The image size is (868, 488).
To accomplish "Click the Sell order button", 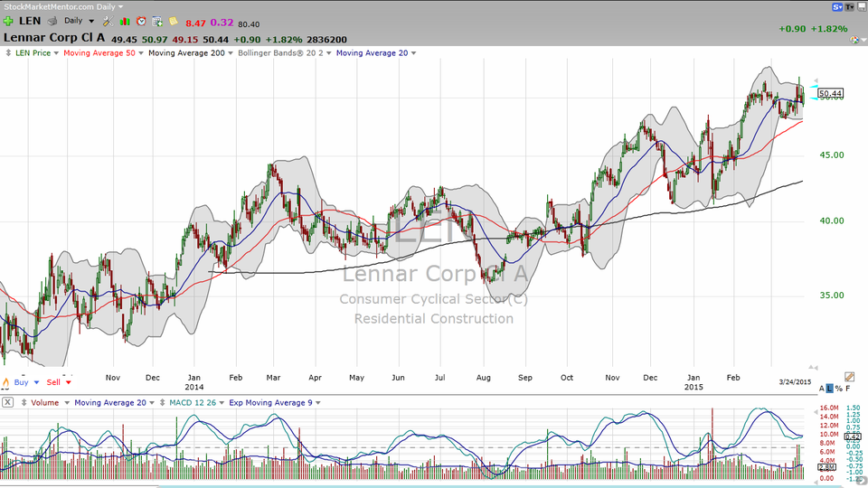I will (x=53, y=382).
